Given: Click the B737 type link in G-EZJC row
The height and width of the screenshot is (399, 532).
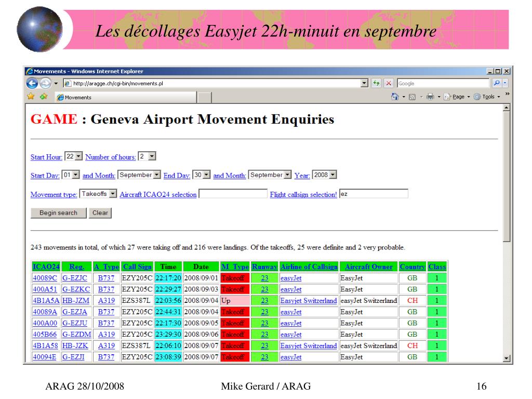Looking at the screenshot, I should [x=106, y=278].
